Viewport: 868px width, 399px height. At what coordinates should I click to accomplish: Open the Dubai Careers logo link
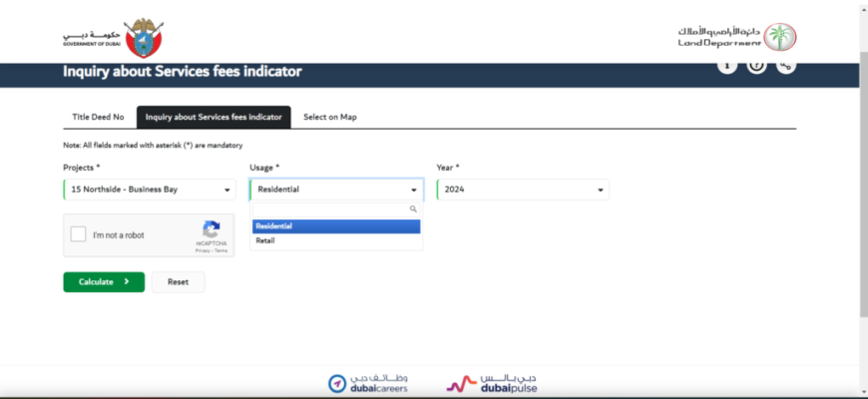click(x=367, y=383)
